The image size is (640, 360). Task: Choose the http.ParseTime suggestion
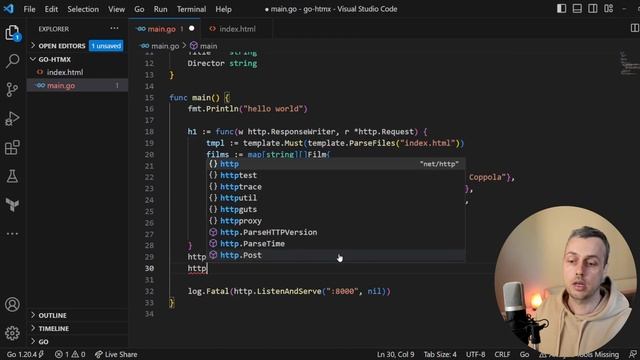[335, 244]
